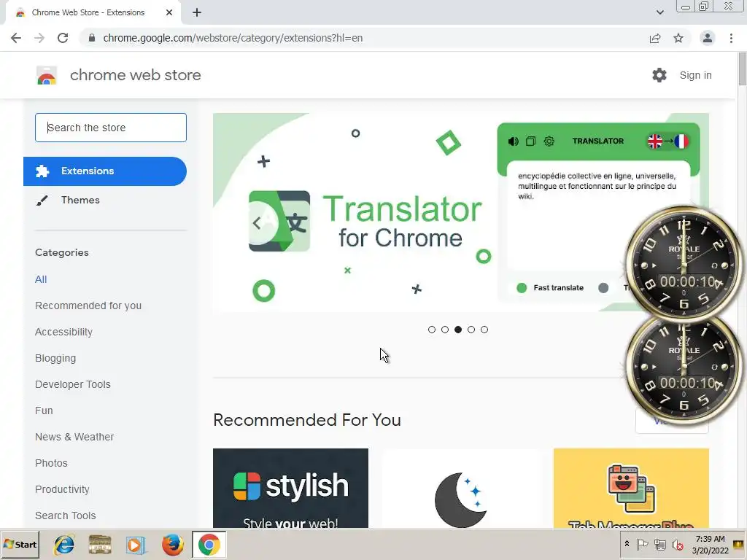Open the taskbar icon right of Internet Explorer
Image resolution: width=747 pixels, height=560 pixels.
click(100, 545)
